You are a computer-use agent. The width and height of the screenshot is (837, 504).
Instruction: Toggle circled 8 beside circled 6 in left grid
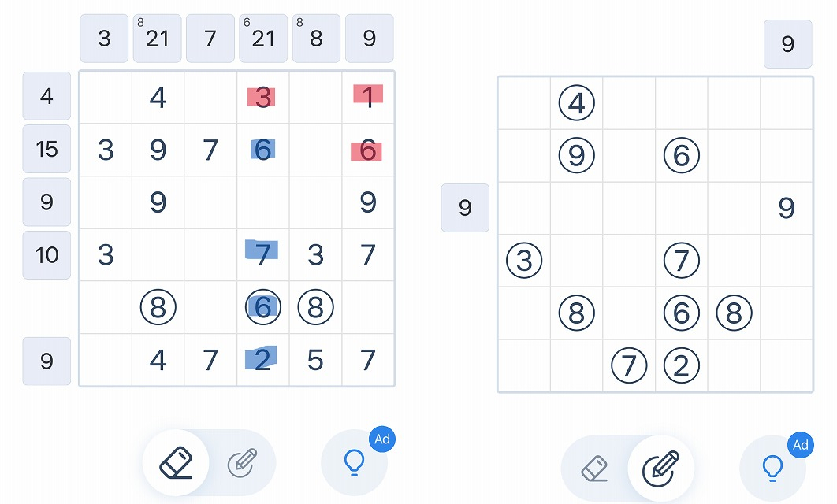click(x=315, y=307)
